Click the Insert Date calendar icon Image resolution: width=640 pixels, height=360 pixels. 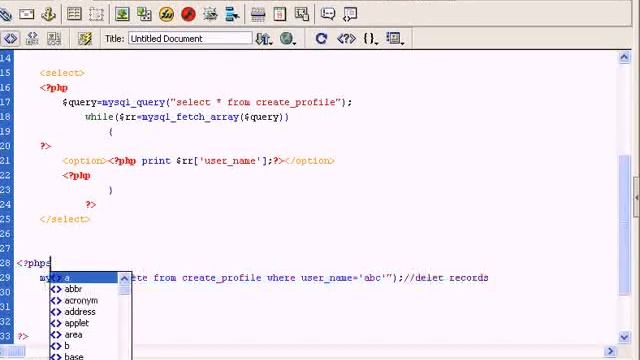(x=280, y=14)
